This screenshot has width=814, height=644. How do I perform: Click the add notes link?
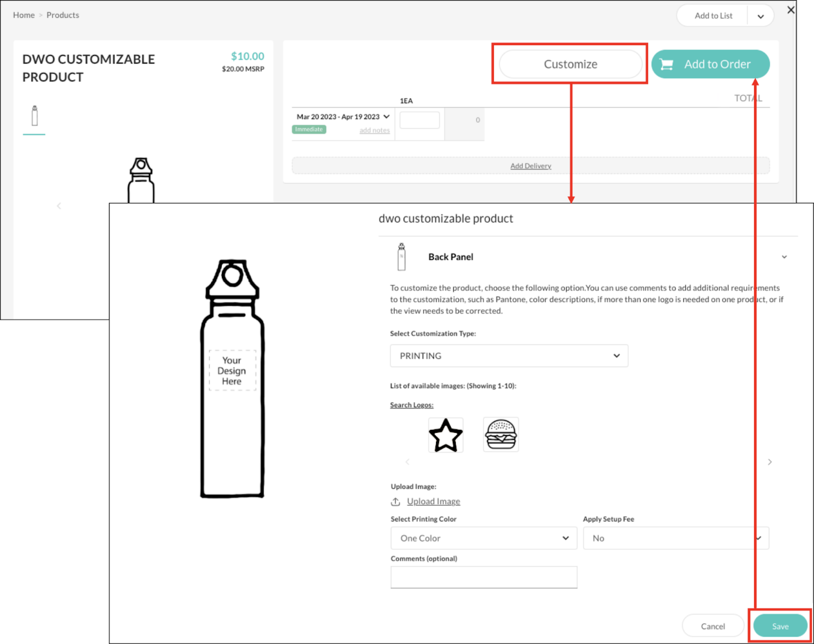[374, 130]
